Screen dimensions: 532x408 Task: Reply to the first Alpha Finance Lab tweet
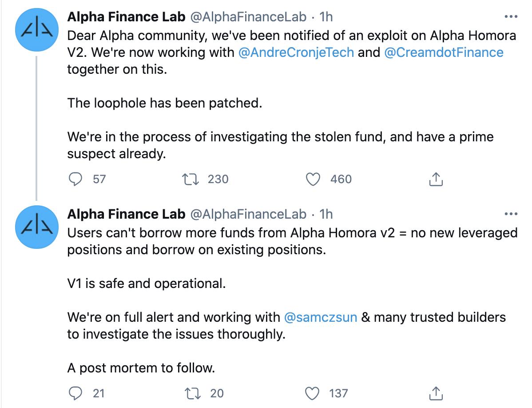(x=77, y=179)
